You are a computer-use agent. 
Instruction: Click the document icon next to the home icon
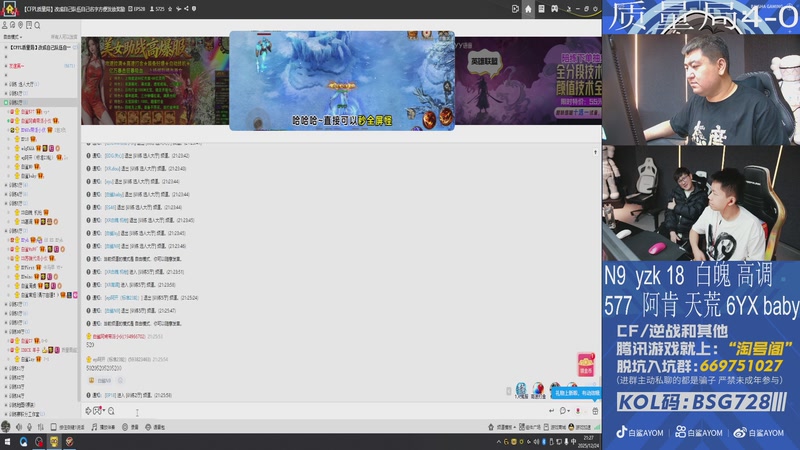pyautogui.click(x=541, y=9)
